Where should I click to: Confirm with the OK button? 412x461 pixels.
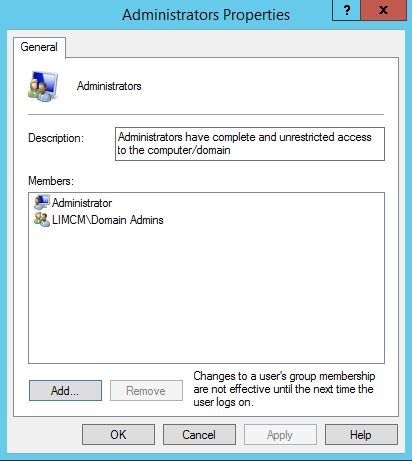[x=118, y=434]
